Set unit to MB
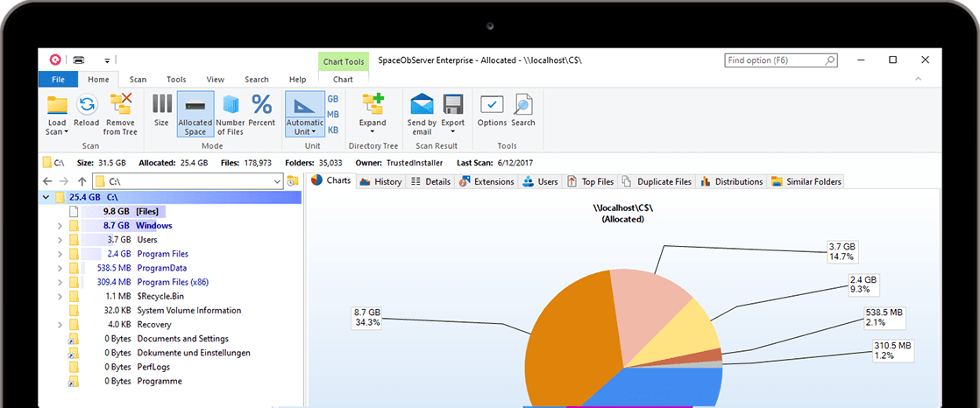Image resolution: width=980 pixels, height=408 pixels. 333,115
